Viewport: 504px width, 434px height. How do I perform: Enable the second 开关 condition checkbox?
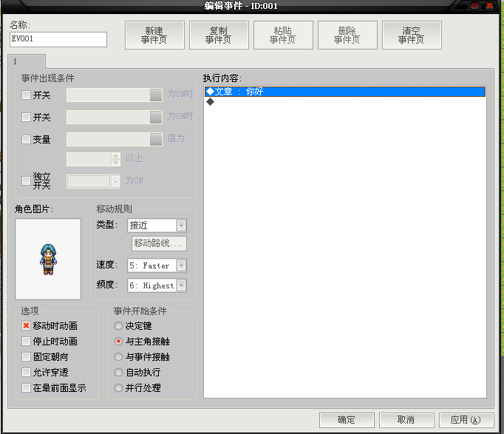tap(26, 117)
